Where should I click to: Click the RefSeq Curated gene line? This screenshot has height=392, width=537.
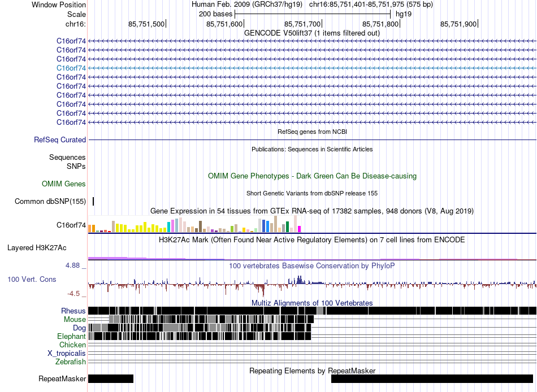(x=313, y=140)
